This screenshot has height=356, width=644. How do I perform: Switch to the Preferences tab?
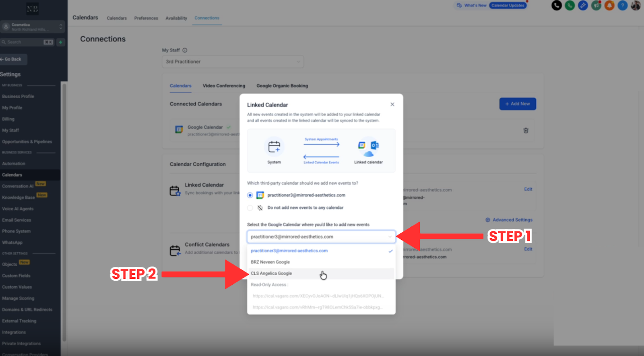pyautogui.click(x=146, y=18)
